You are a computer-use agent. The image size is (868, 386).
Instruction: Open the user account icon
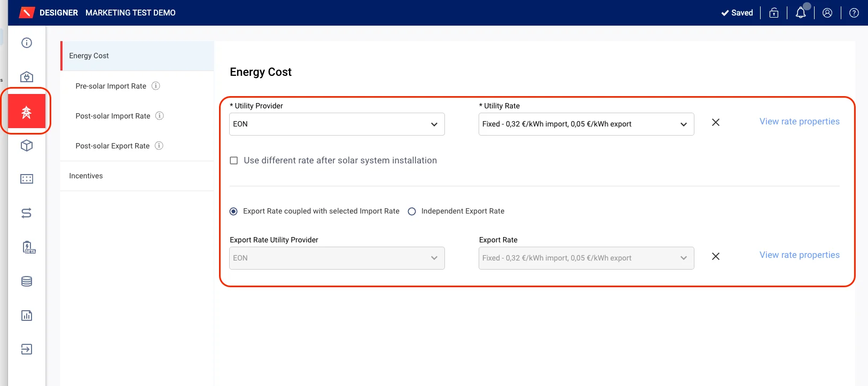[827, 13]
